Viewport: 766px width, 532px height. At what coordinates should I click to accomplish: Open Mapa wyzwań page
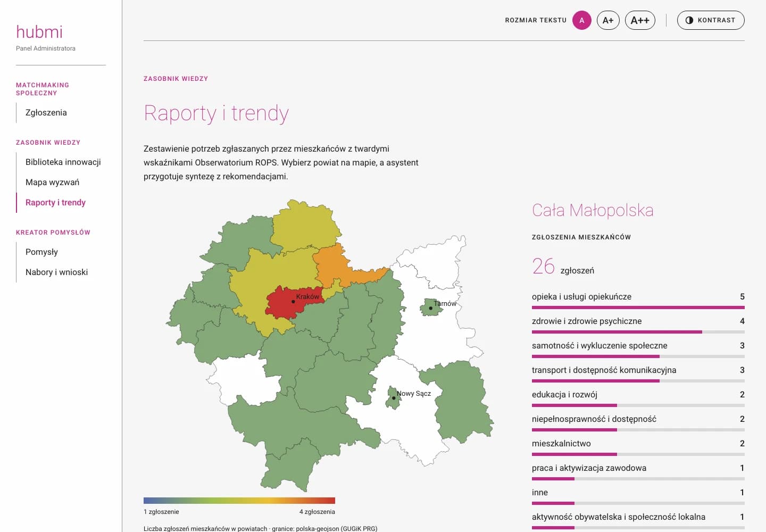[x=52, y=182]
